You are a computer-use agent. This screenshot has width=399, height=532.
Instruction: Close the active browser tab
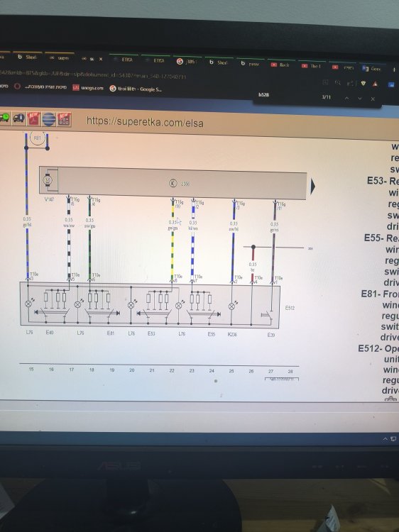pyautogui.click(x=101, y=59)
